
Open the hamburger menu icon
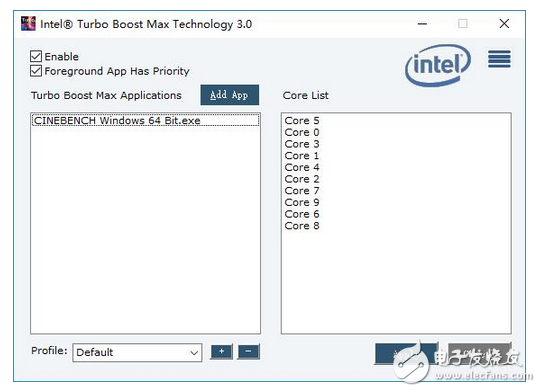(499, 59)
